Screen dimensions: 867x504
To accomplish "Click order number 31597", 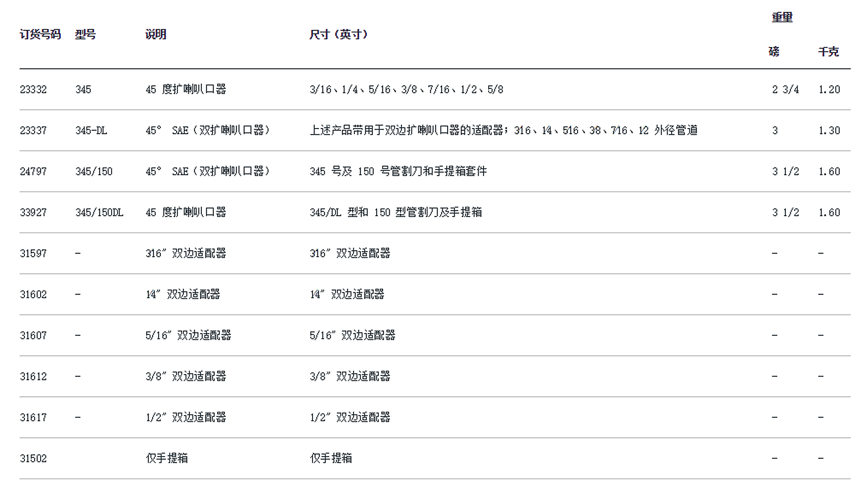I will point(33,254).
